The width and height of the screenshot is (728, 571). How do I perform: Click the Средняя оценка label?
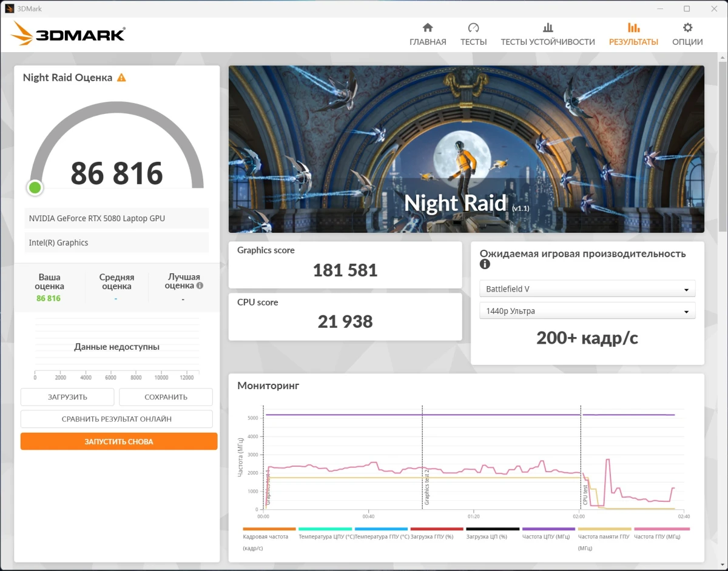[x=116, y=281]
